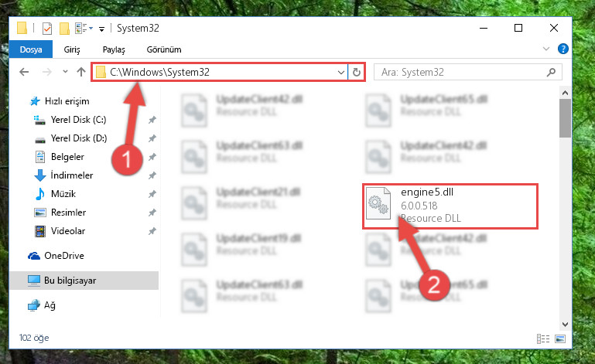Image resolution: width=595 pixels, height=364 pixels.
Task: Open the Explorer help icon
Action: click(x=563, y=49)
